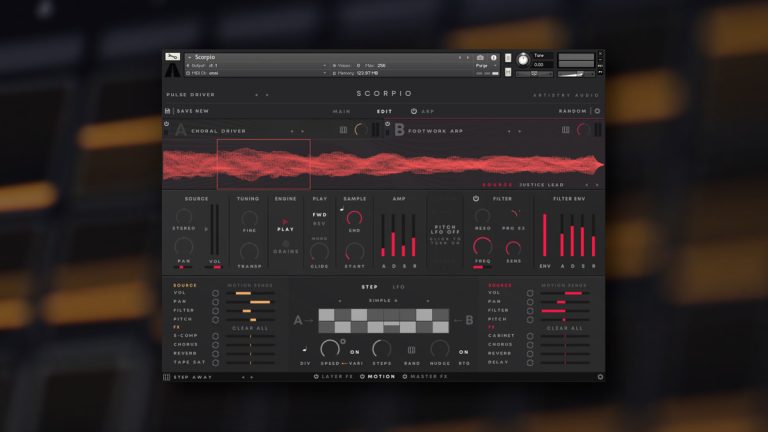The height and width of the screenshot is (432, 768).
Task: Adjust the Filter ENV amount slider
Action: [x=545, y=235]
